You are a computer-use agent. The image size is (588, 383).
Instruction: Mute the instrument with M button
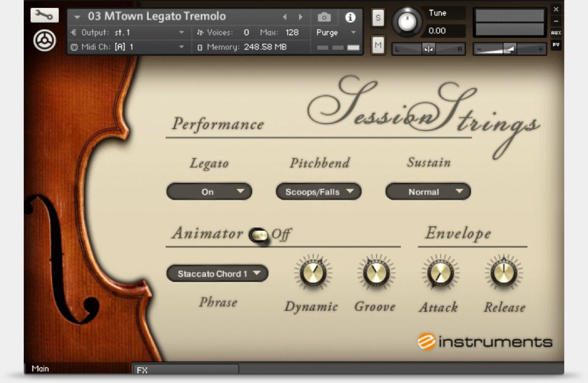pyautogui.click(x=378, y=45)
